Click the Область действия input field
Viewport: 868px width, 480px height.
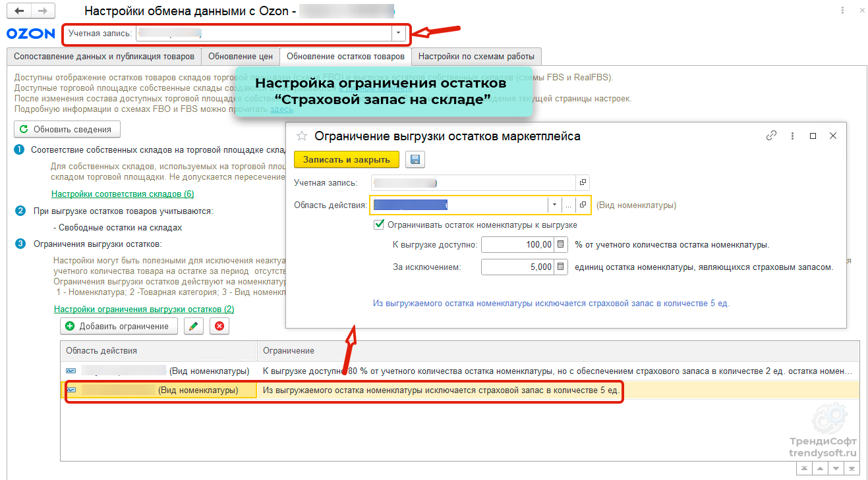click(459, 205)
